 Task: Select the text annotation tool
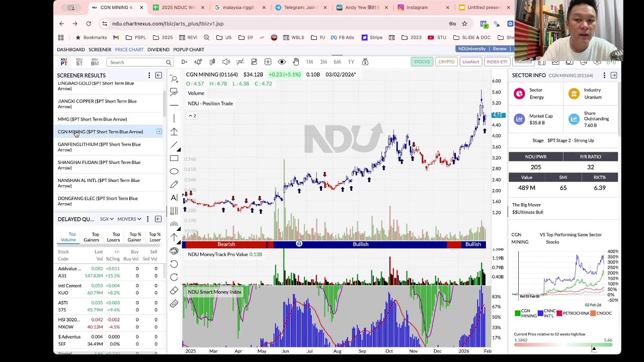(174, 198)
